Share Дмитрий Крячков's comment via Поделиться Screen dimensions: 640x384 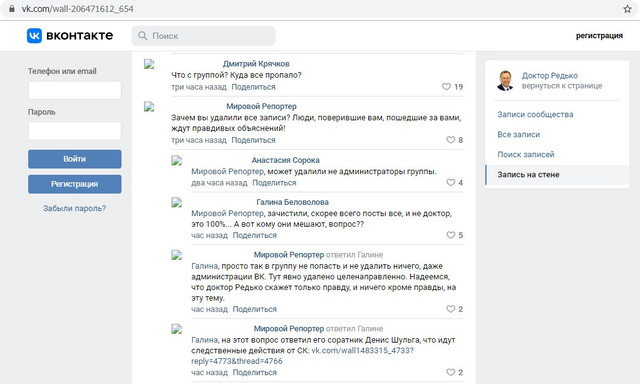(253, 87)
